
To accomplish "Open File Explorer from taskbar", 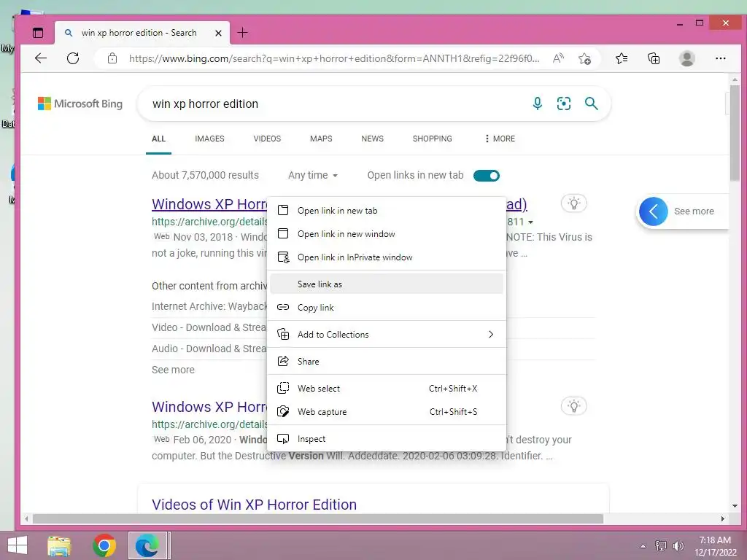I will pos(59,545).
